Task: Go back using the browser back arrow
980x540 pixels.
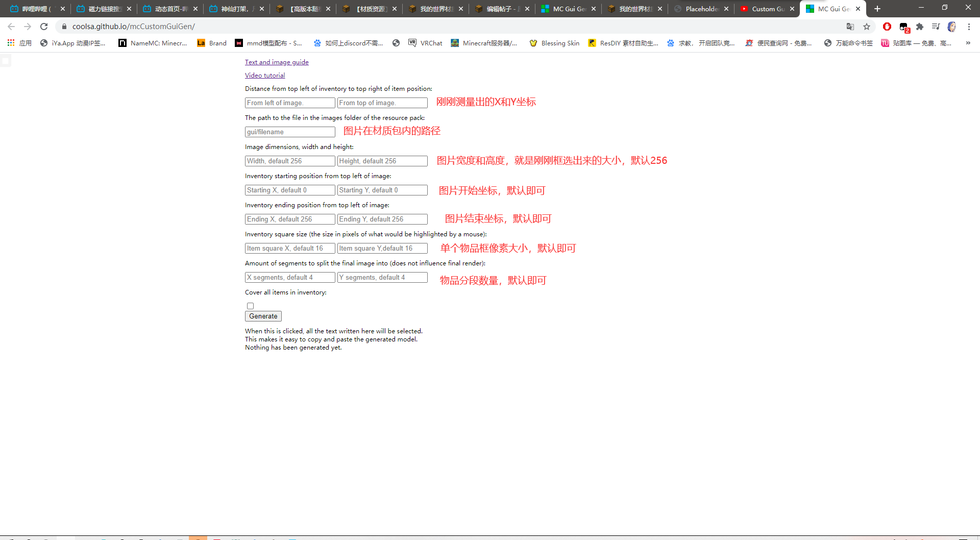Action: pos(11,27)
